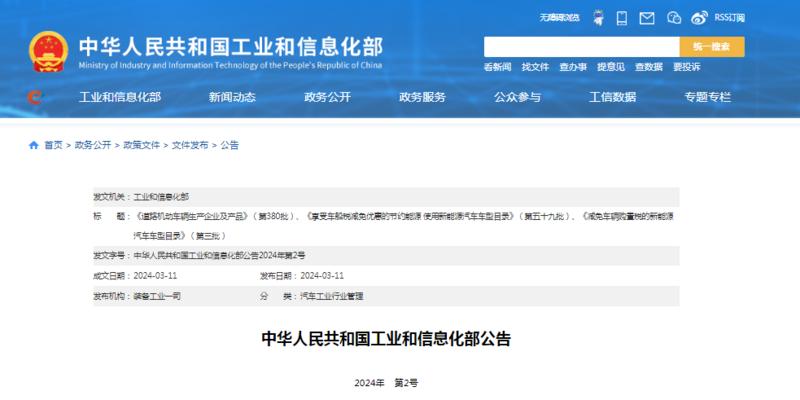The image size is (800, 400).
Task: Go to 政务公开 in the breadcrumb
Action: click(93, 145)
